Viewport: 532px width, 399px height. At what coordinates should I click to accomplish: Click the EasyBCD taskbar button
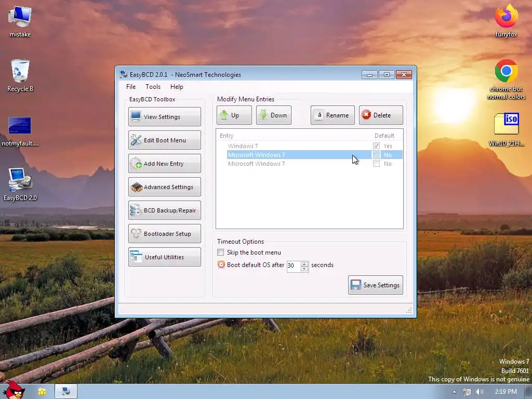click(x=66, y=392)
